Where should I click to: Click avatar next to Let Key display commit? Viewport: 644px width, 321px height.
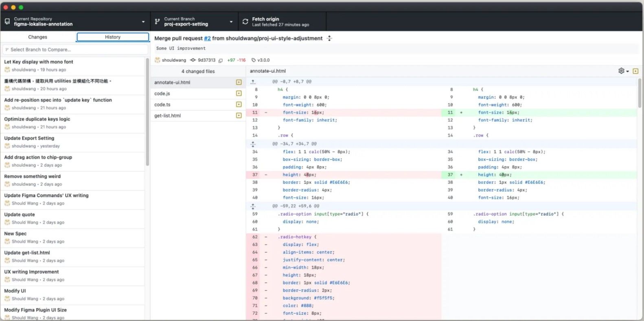7,70
